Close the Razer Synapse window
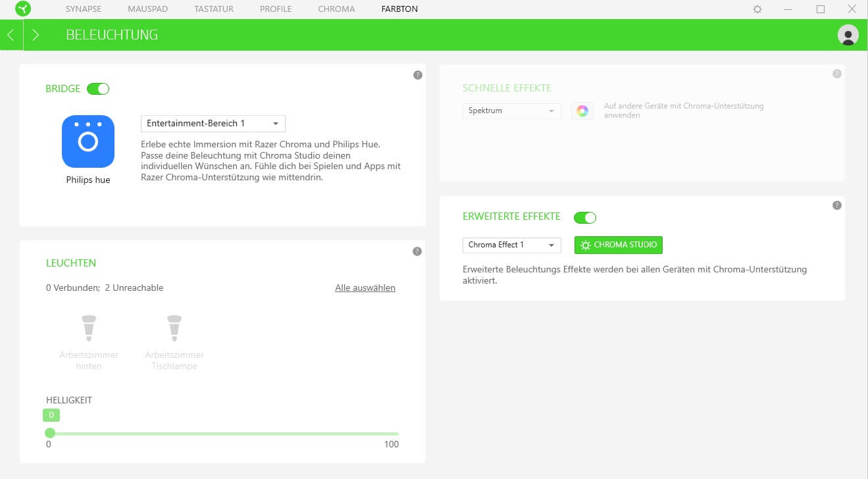The width and height of the screenshot is (868, 479). click(x=852, y=9)
